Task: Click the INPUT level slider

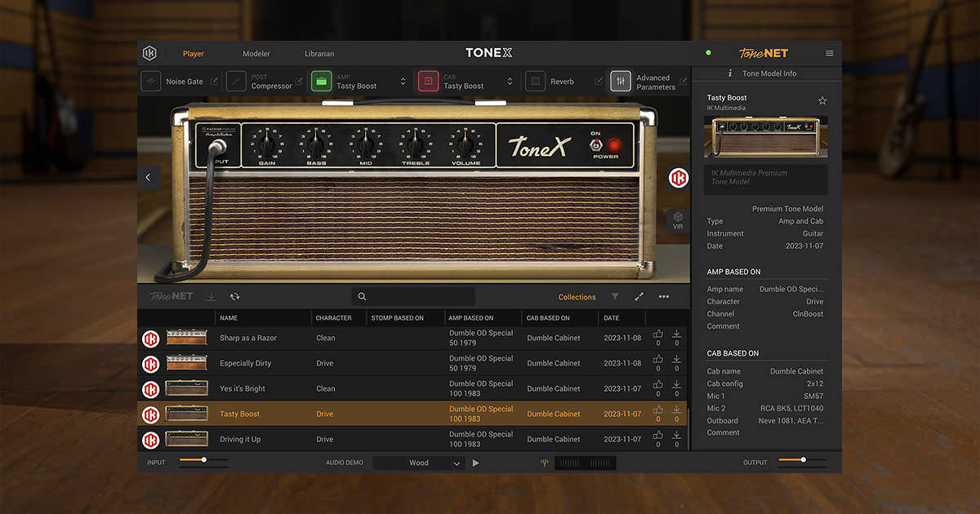Action: [203, 460]
